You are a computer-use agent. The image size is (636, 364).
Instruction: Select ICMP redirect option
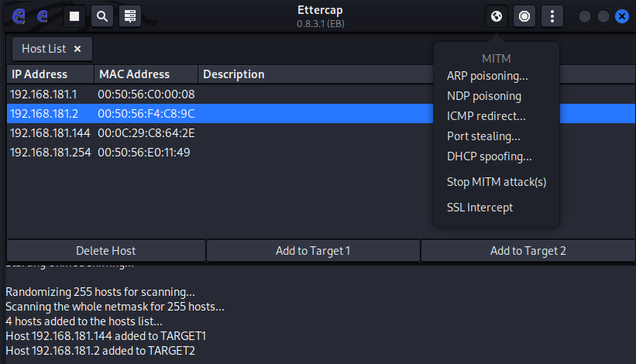click(x=486, y=116)
